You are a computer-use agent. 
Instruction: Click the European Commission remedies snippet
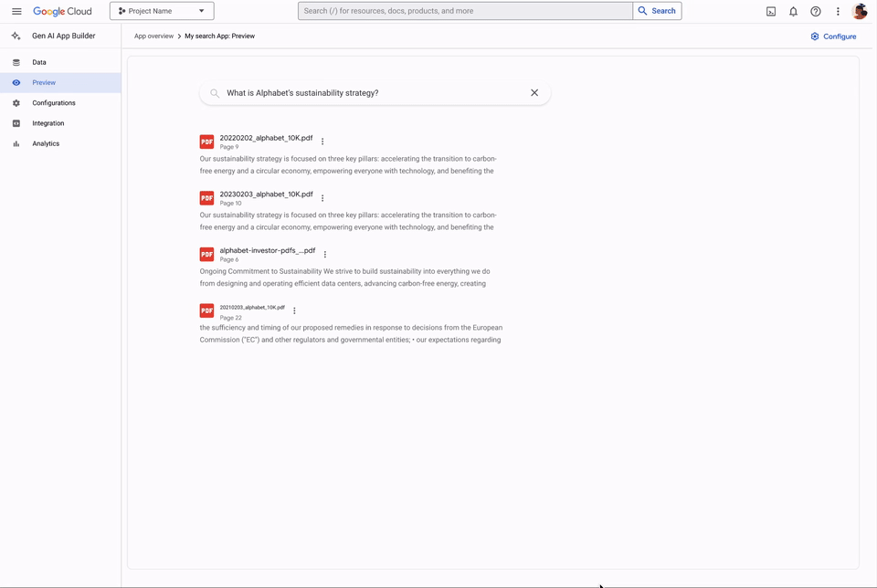pos(351,333)
